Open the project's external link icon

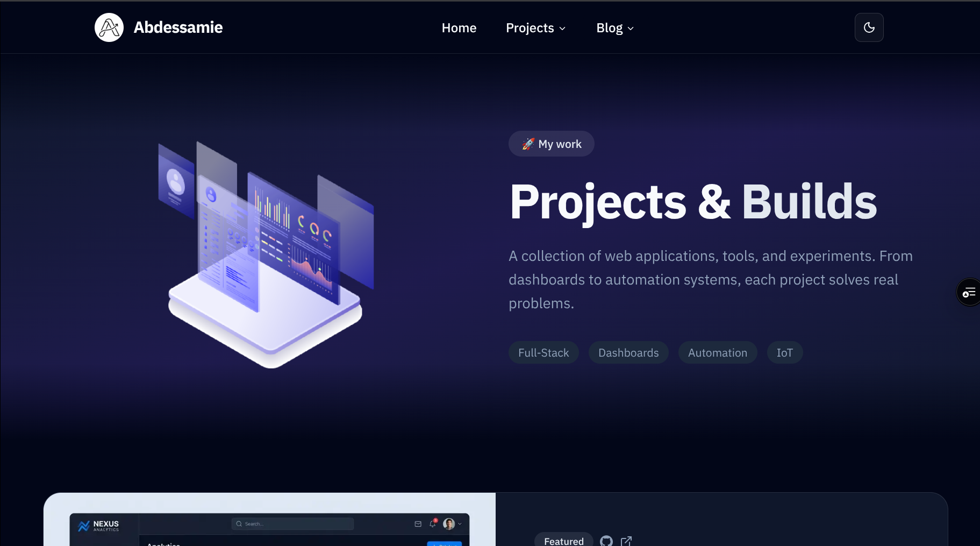tap(626, 541)
